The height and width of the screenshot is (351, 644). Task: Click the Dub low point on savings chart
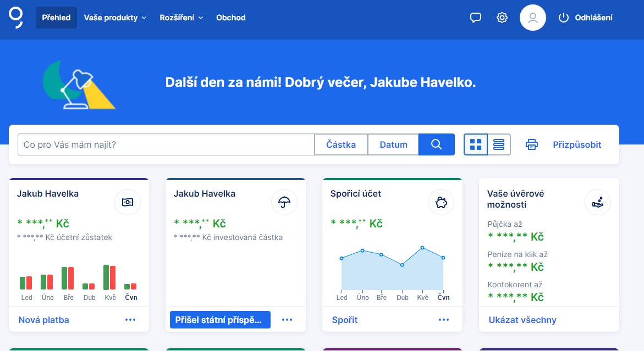point(402,265)
